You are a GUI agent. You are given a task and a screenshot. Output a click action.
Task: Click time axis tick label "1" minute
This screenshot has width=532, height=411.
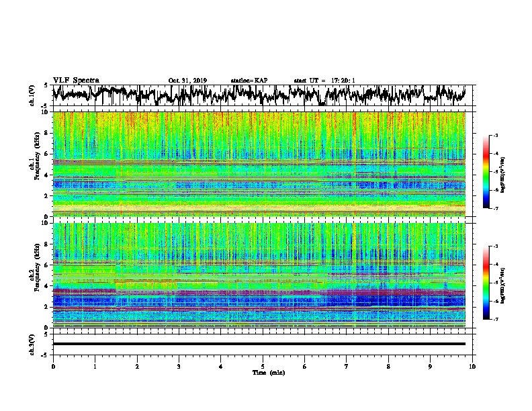point(95,367)
